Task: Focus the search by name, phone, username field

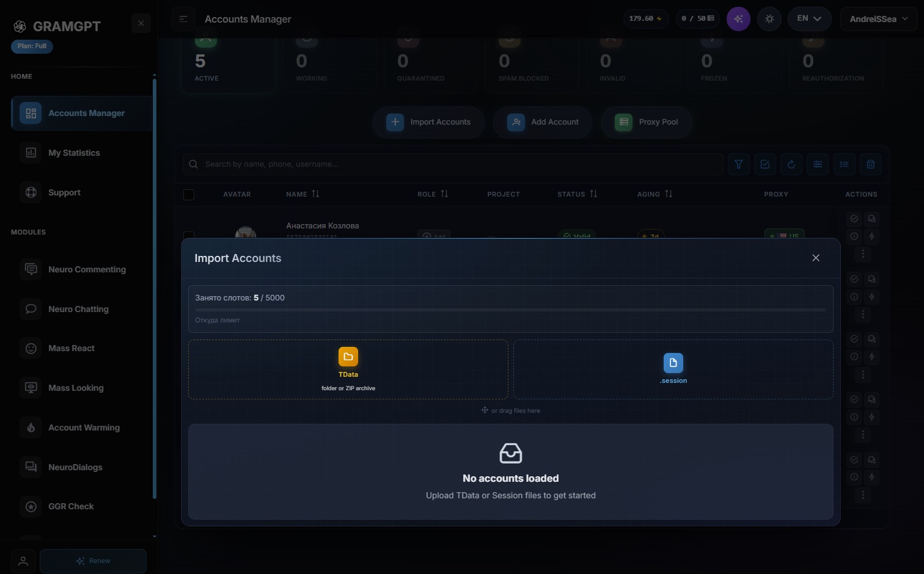Action: click(x=453, y=164)
